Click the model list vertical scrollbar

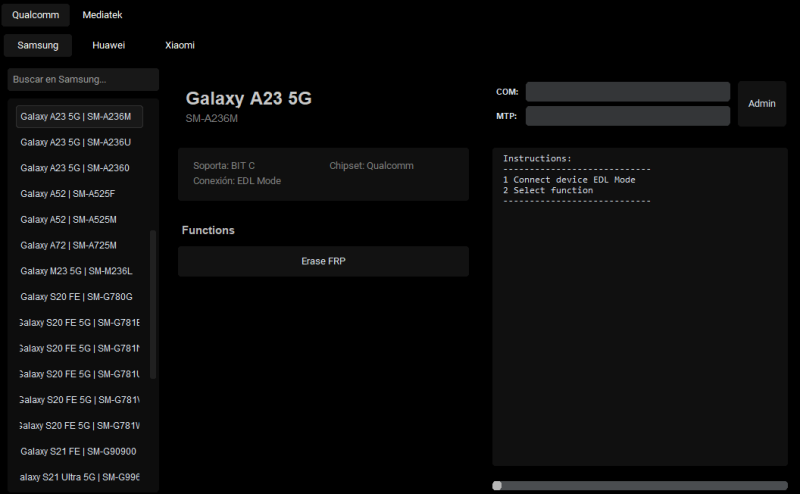pyautogui.click(x=153, y=305)
